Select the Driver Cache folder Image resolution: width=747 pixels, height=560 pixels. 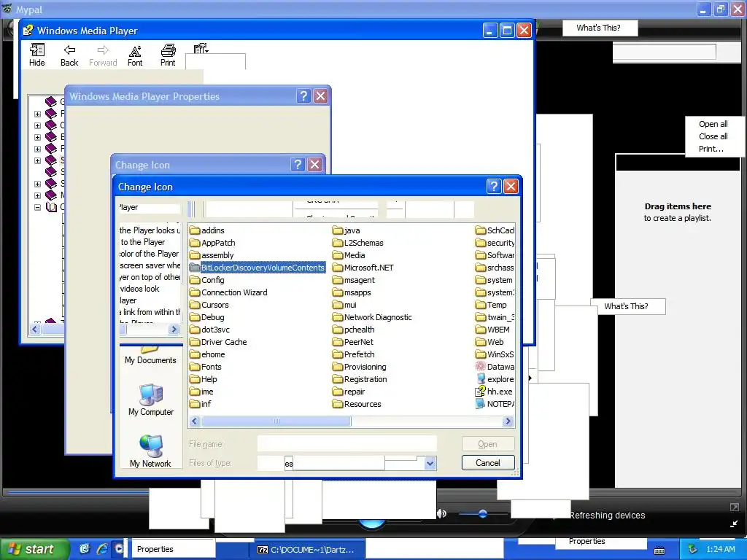[218, 342]
